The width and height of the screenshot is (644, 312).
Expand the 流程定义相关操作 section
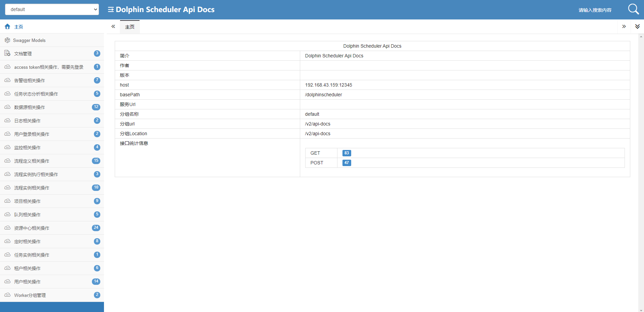point(32,161)
